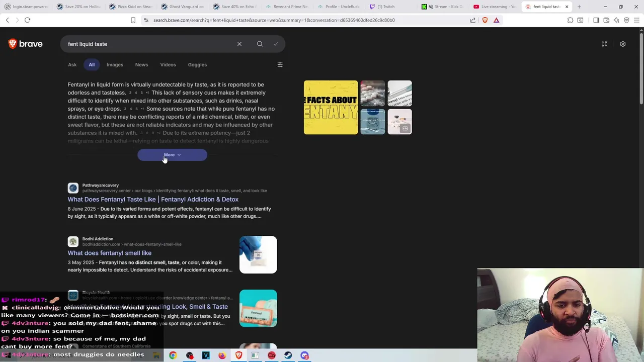Open the yellow Facts About Fentanyl image
This screenshot has width=644, height=362.
331,107
